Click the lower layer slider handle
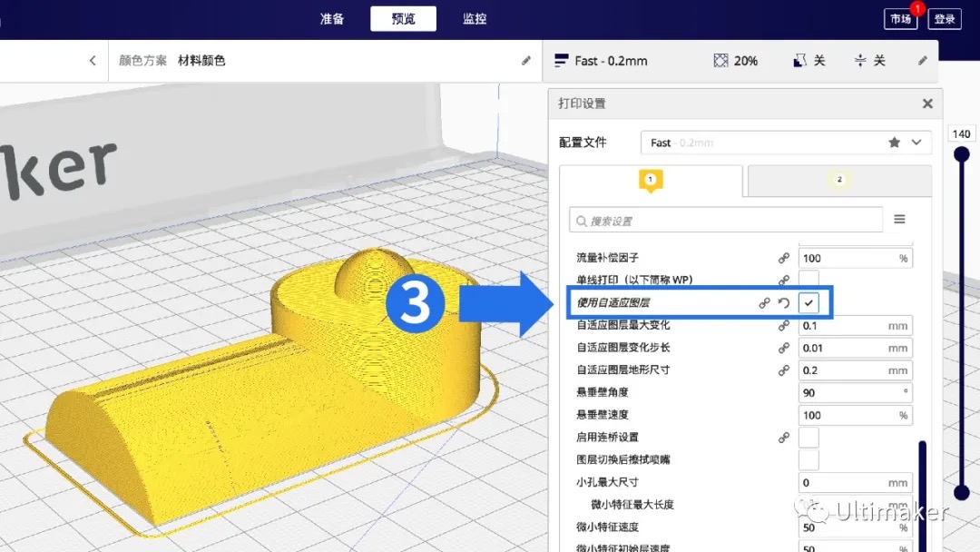Image resolution: width=980 pixels, height=552 pixels. 961,493
